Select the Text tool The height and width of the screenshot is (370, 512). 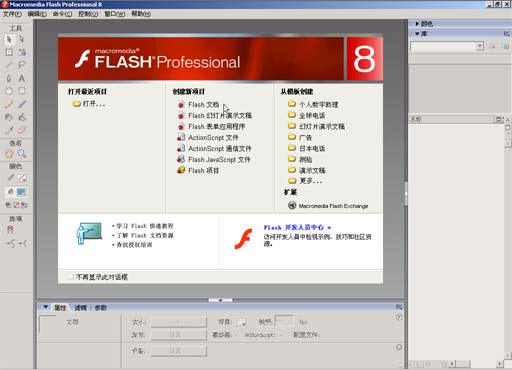[x=22, y=78]
